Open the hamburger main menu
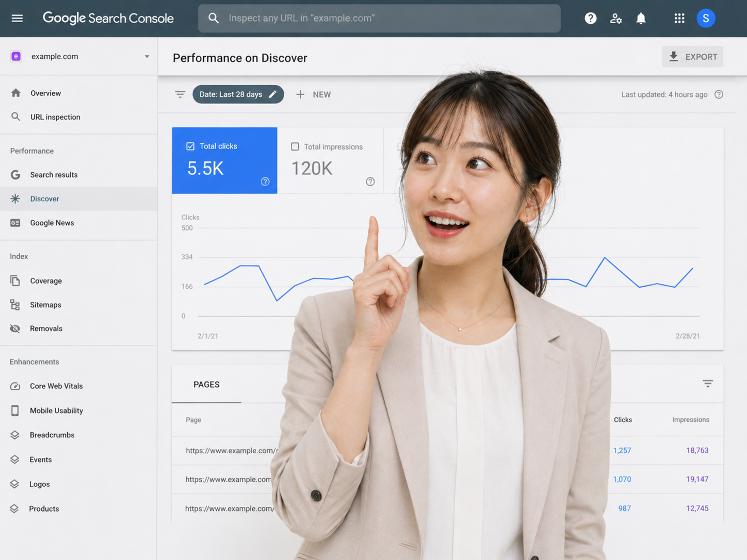747x560 pixels. pos(17,18)
